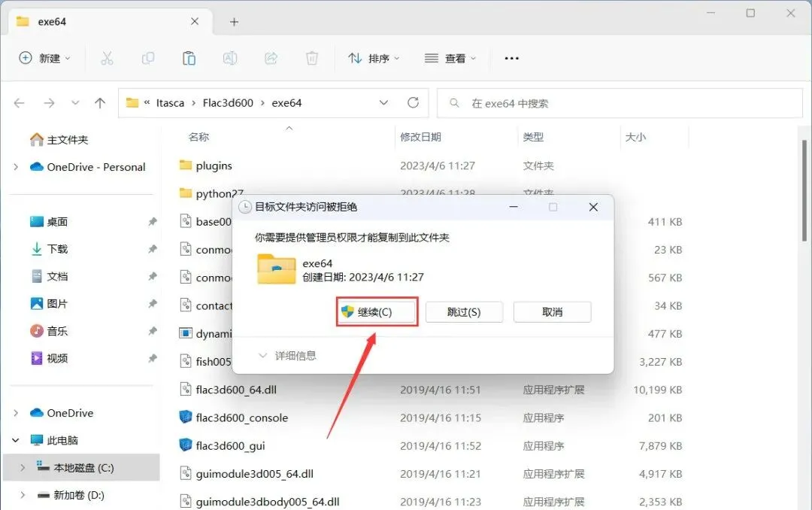This screenshot has height=510, width=812.
Task: Sort by Type (类型) column header
Action: tap(533, 137)
